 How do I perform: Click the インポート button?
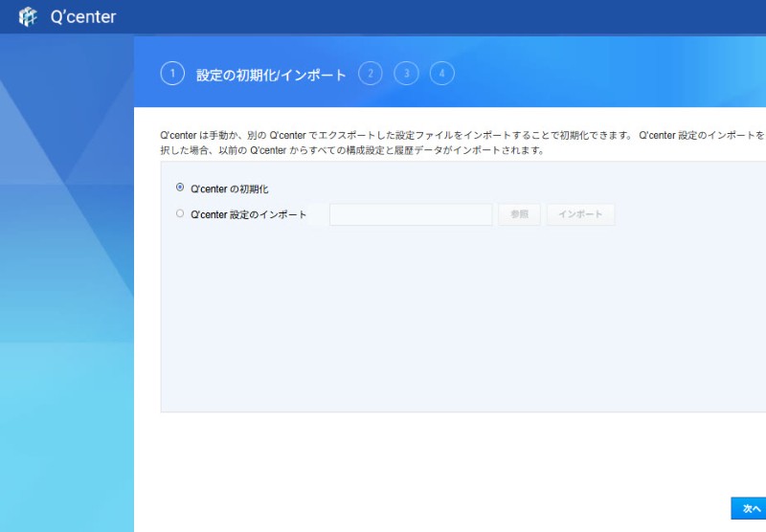[x=580, y=214]
